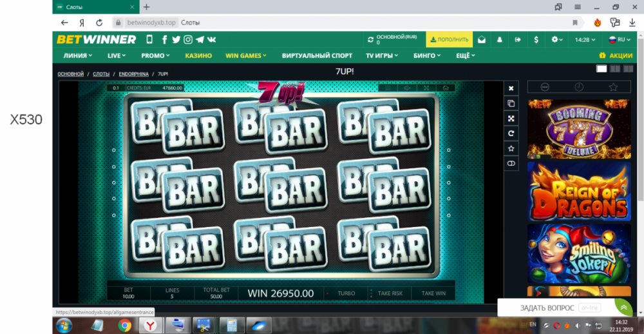644x334 pixels.
Task: Open the game in a new window
Action: 511,103
